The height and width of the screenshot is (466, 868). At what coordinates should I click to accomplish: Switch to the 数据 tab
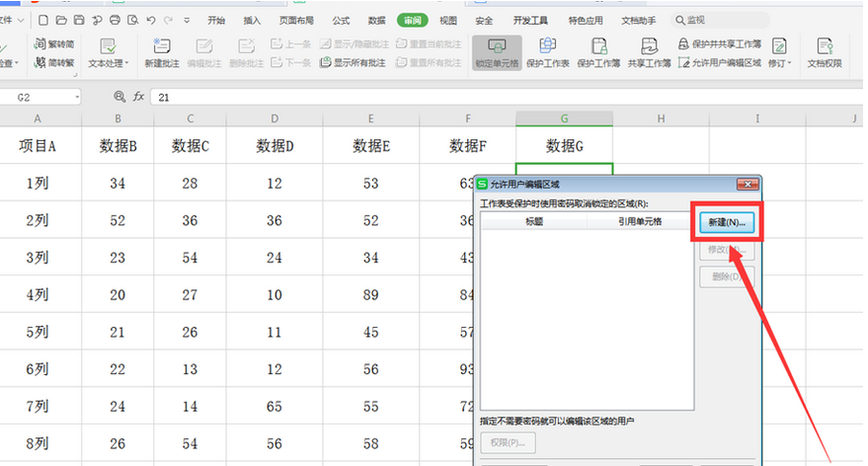click(376, 21)
